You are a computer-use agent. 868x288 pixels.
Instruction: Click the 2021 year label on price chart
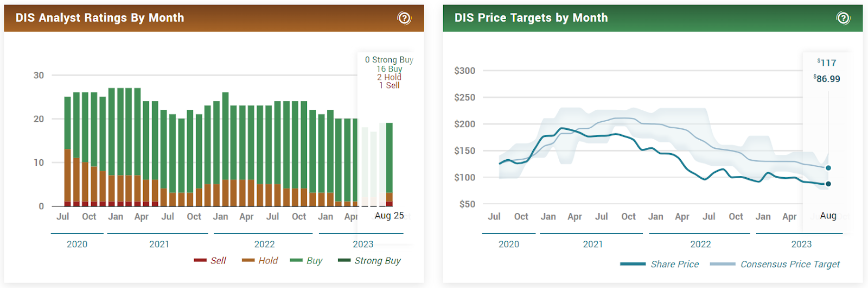(593, 245)
